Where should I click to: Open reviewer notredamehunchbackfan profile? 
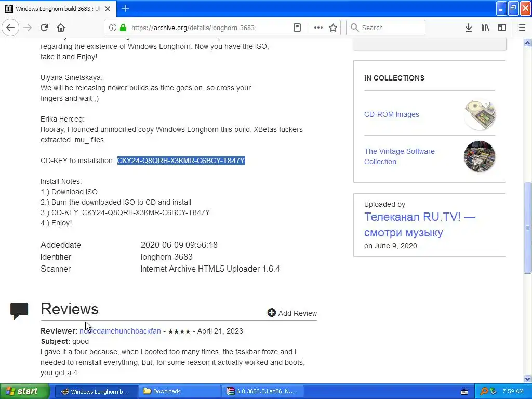[120, 331]
